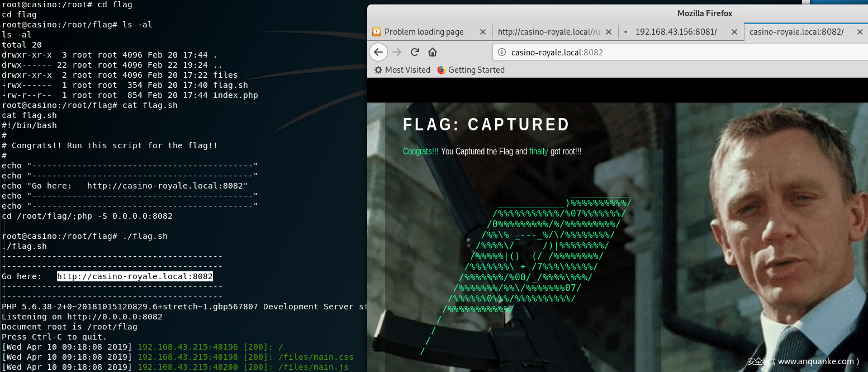Click the Congrats!! Run this script comment line
The height and width of the screenshot is (372, 868).
pos(110,145)
